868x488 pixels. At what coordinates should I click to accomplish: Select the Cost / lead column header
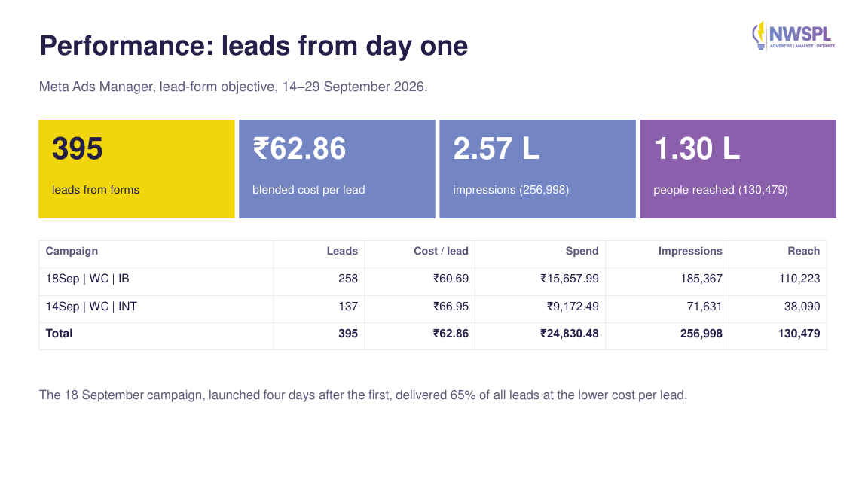coord(442,252)
